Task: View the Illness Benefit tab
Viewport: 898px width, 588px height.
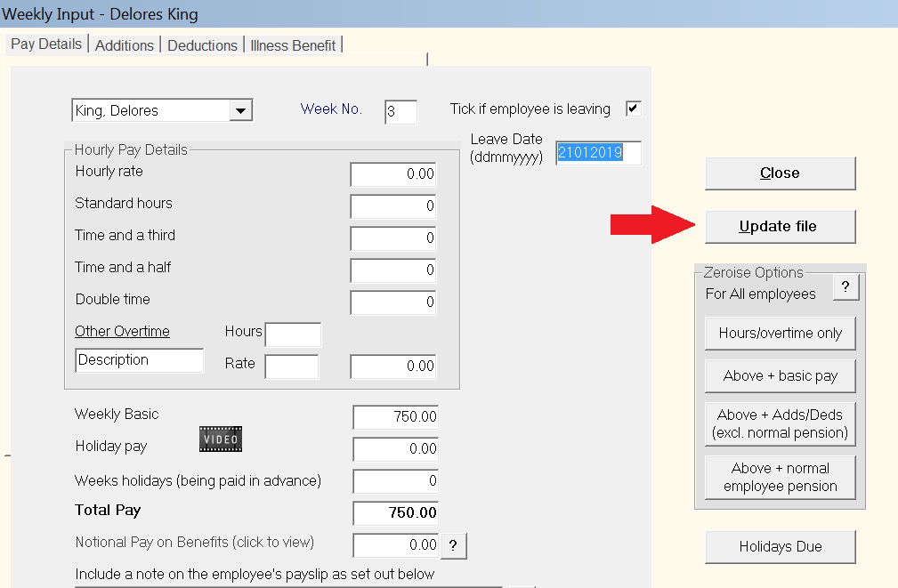Action: pos(292,44)
